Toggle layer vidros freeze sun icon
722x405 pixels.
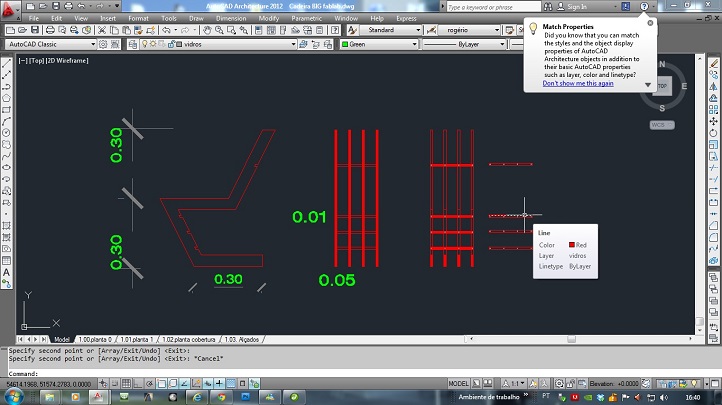click(153, 44)
